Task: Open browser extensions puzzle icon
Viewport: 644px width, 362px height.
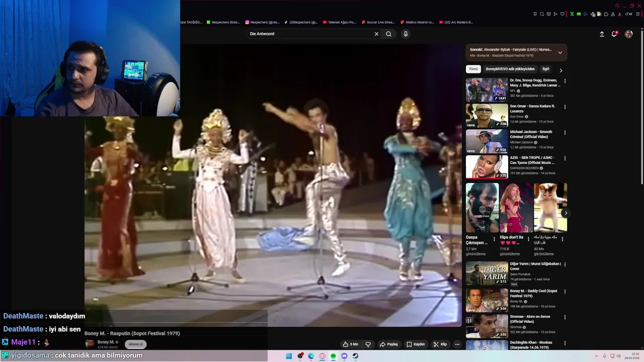Action: pos(606,14)
